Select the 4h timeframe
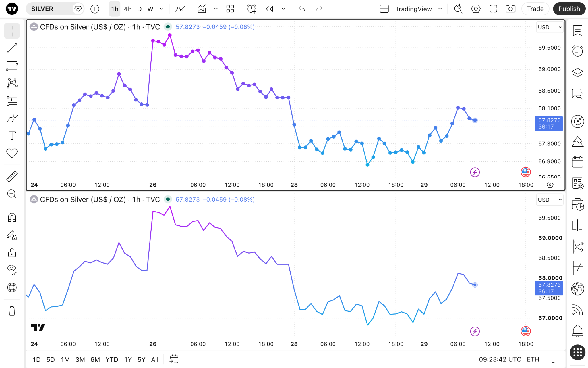The image size is (588, 368). [128, 9]
